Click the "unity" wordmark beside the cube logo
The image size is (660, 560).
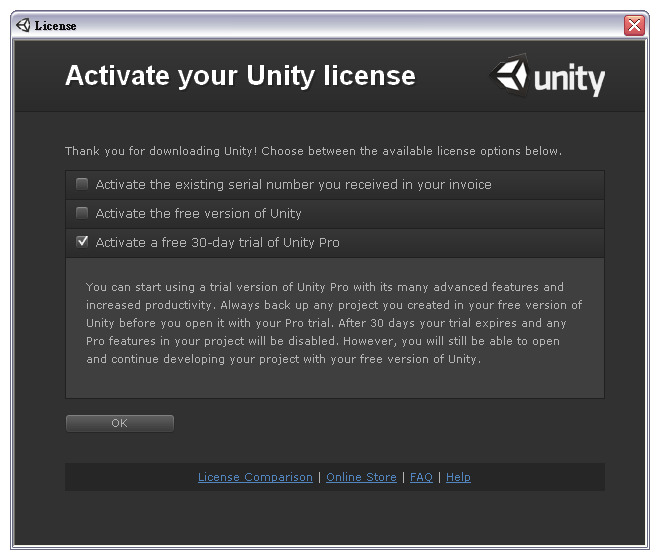tap(570, 79)
